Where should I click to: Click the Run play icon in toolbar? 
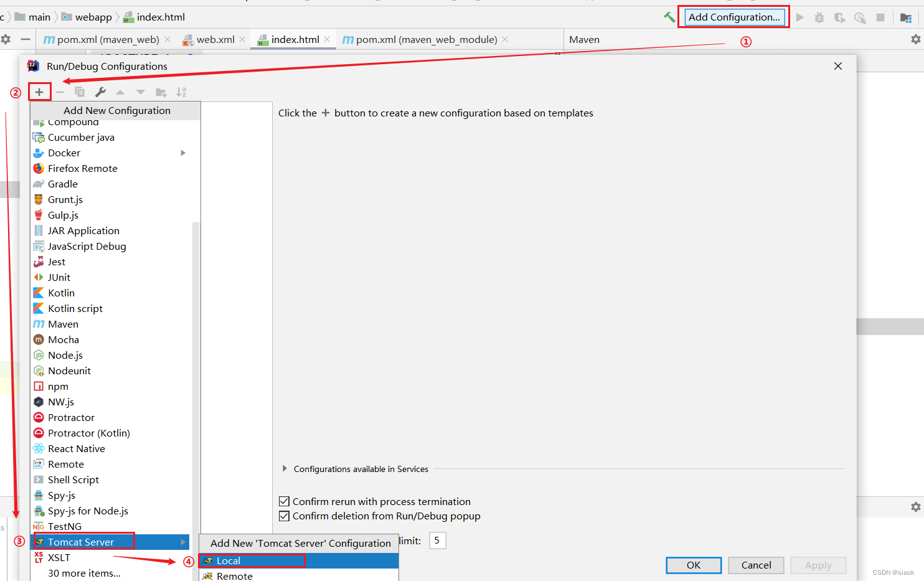(x=800, y=17)
